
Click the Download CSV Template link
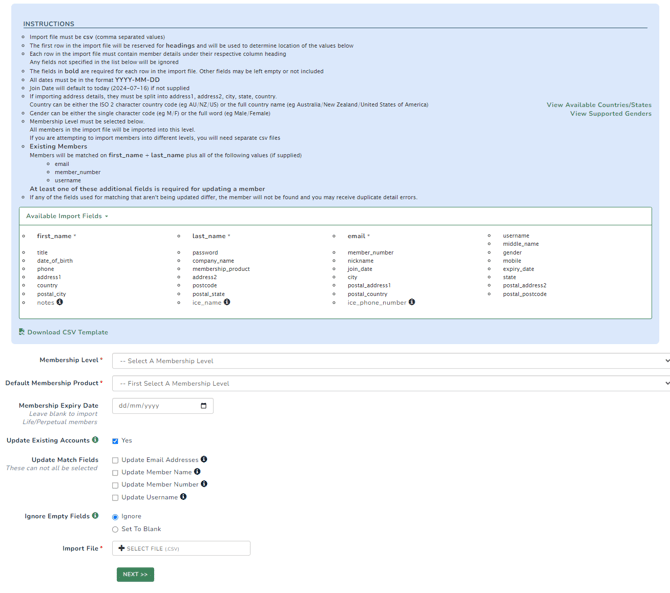coord(67,332)
